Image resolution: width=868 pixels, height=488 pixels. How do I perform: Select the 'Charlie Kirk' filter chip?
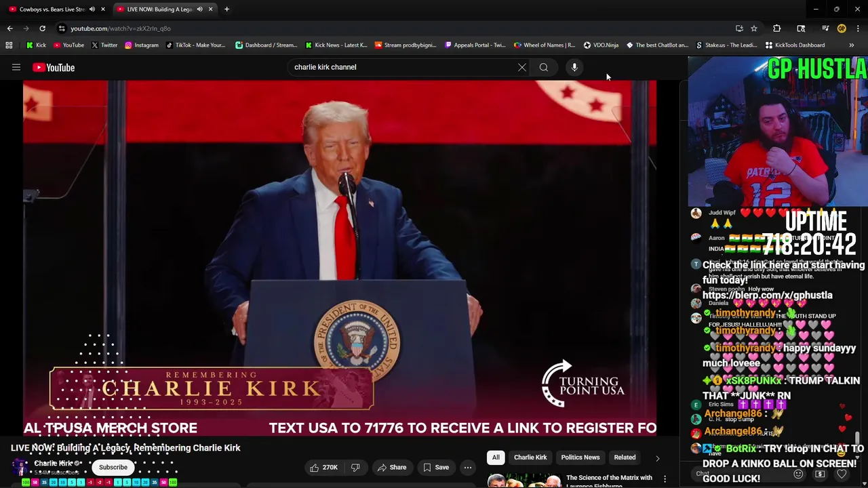530,457
